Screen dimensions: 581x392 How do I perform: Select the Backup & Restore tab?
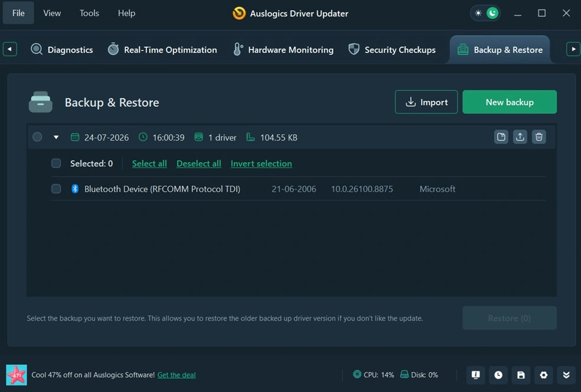500,49
